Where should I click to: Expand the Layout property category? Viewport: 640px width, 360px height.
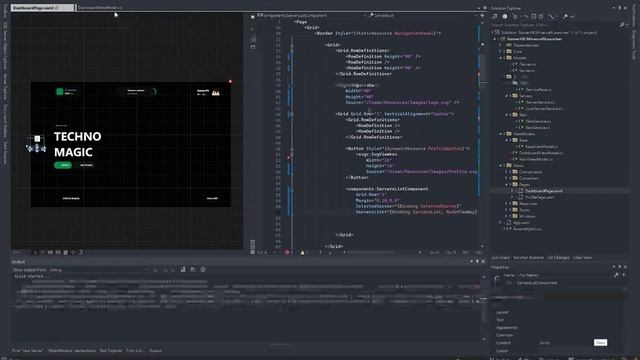click(502, 312)
